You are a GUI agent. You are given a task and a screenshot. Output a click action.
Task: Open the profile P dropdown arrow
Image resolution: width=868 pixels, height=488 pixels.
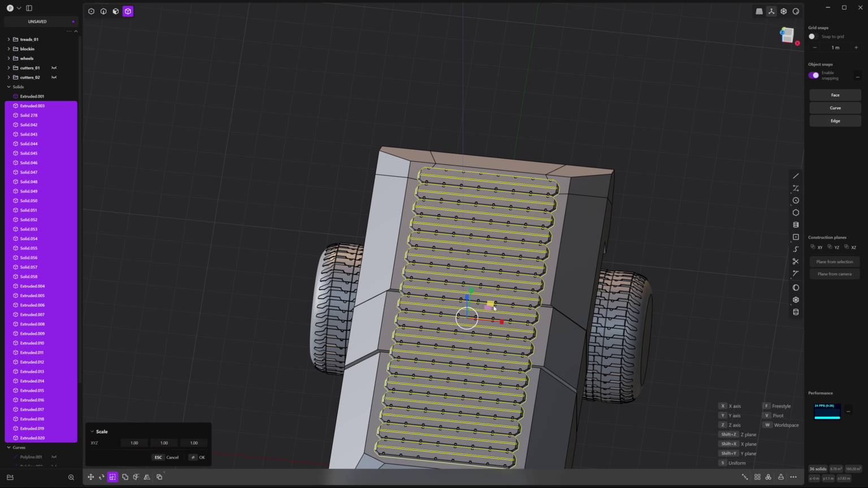coord(19,8)
